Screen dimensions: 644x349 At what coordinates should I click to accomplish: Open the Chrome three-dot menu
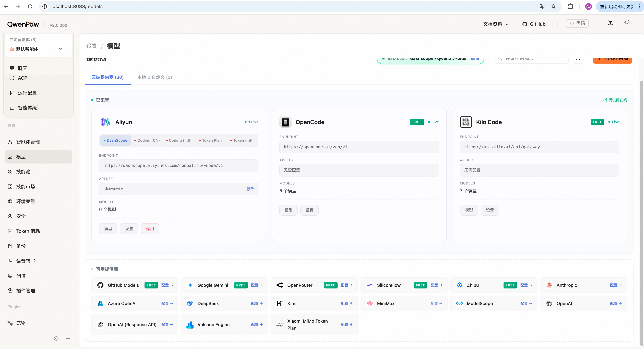(x=639, y=6)
